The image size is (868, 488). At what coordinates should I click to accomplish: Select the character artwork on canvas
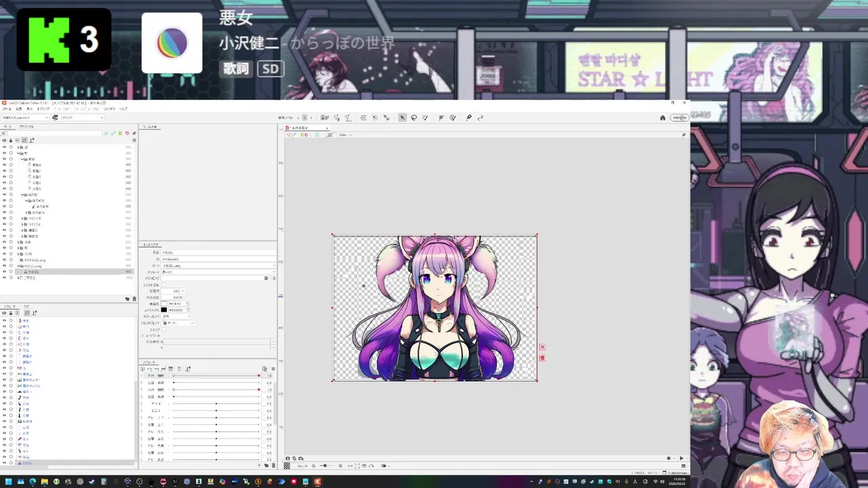(x=435, y=308)
